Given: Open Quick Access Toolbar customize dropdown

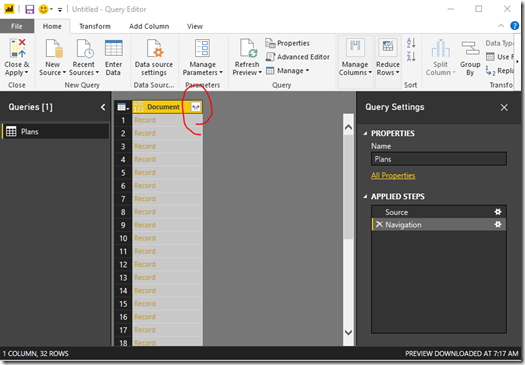Looking at the screenshot, I should point(60,10).
